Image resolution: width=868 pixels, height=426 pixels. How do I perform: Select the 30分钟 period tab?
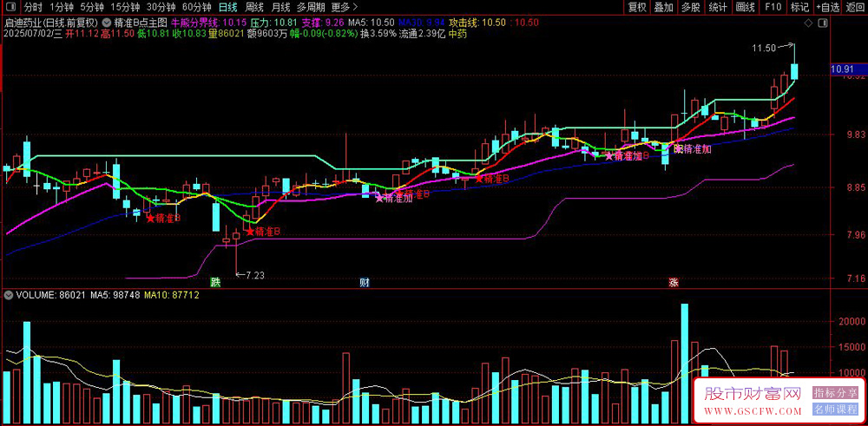[161, 7]
